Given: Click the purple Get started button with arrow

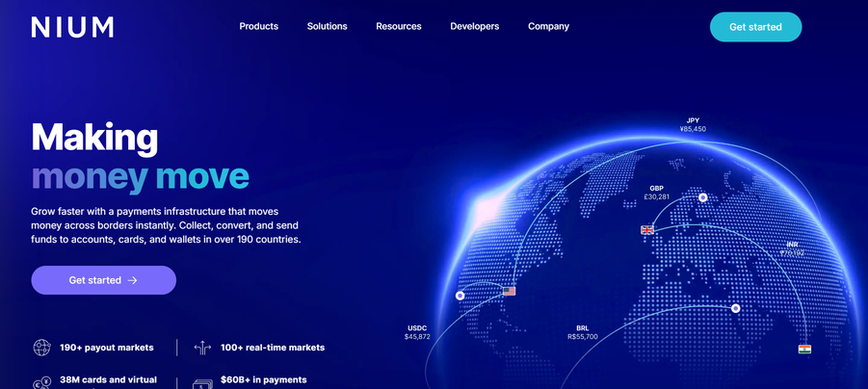Looking at the screenshot, I should pyautogui.click(x=103, y=280).
